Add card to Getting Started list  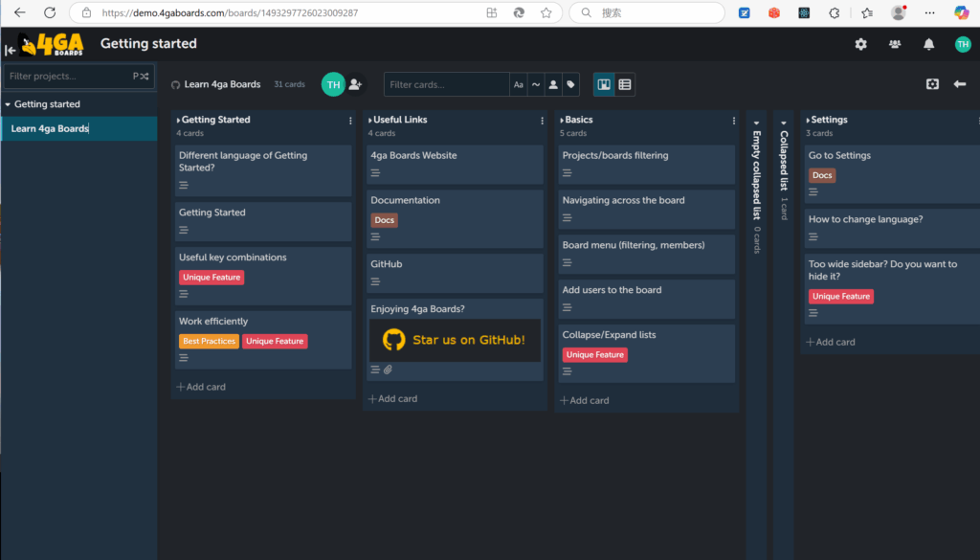(201, 387)
